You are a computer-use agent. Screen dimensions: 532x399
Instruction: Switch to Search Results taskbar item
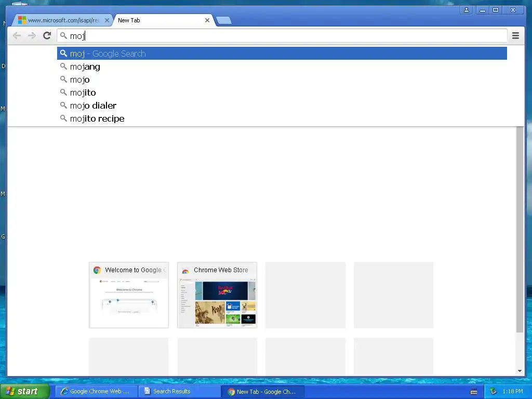[179, 391]
